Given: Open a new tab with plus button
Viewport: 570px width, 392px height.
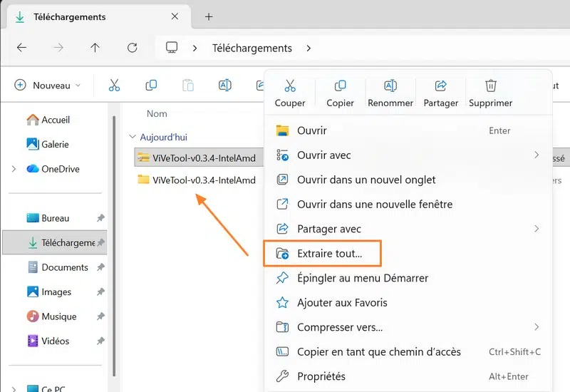Looking at the screenshot, I should point(209,16).
